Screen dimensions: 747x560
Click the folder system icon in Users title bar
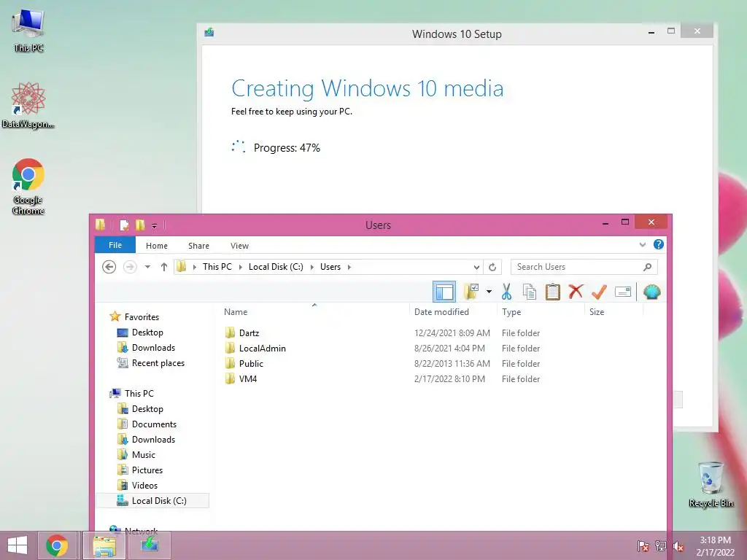tap(101, 225)
